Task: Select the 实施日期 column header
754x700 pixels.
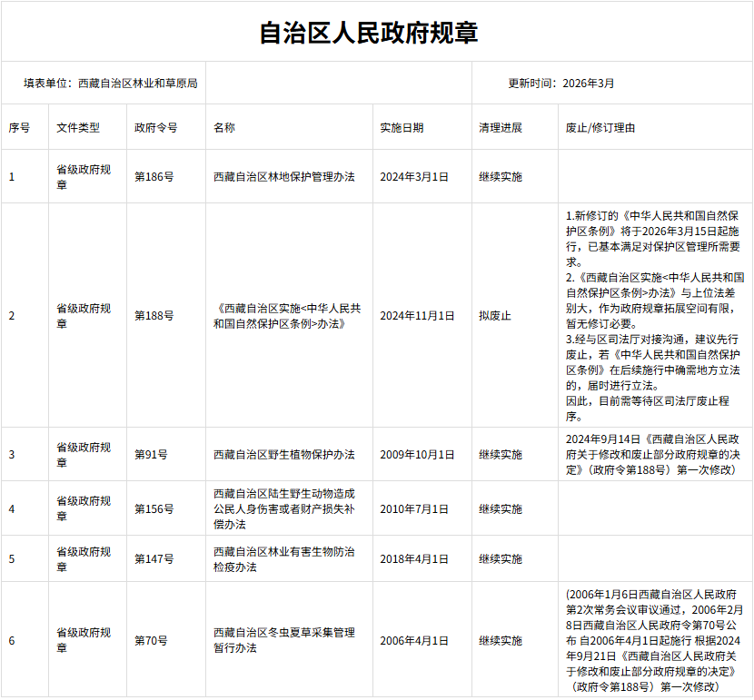Action: pos(402,128)
